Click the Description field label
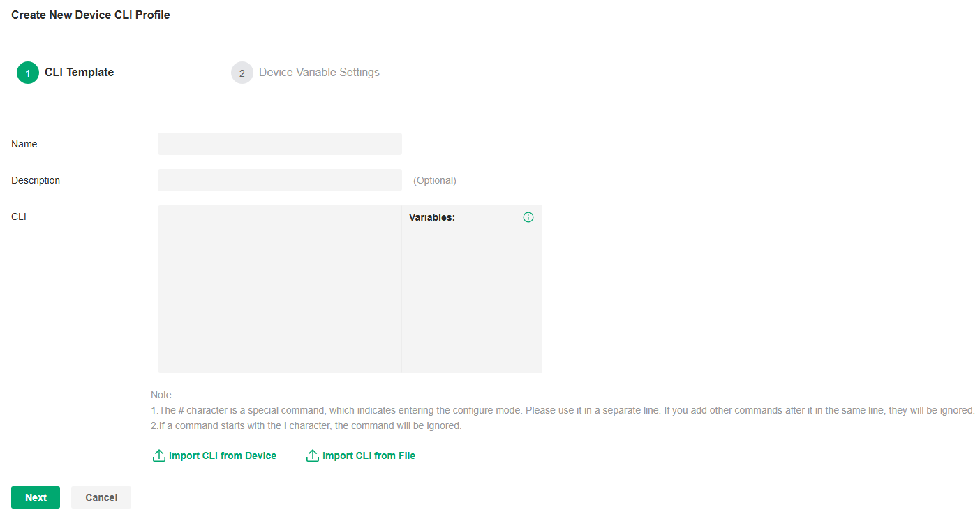This screenshot has height=517, width=980. (36, 180)
